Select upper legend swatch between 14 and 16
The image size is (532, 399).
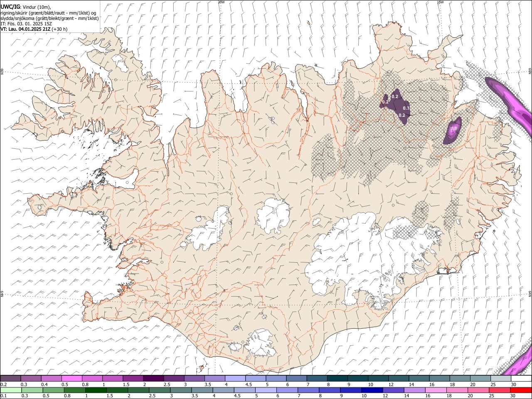[419, 379]
